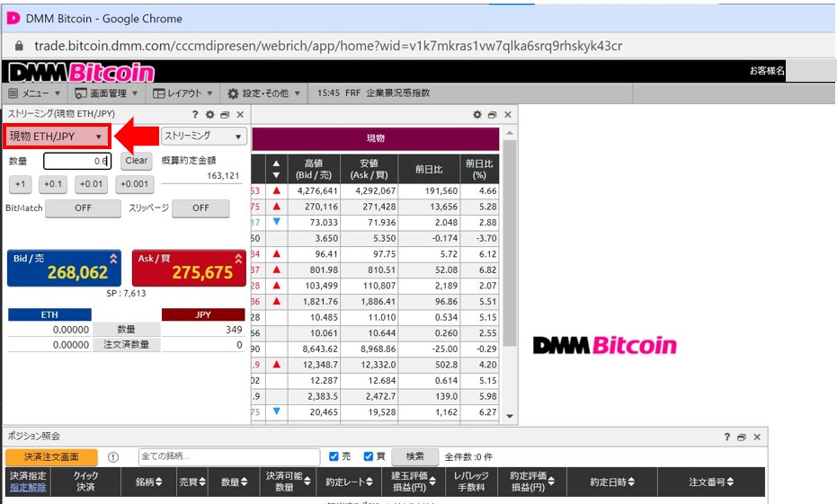Click the +1 quantity button
837x504 pixels.
[21, 184]
